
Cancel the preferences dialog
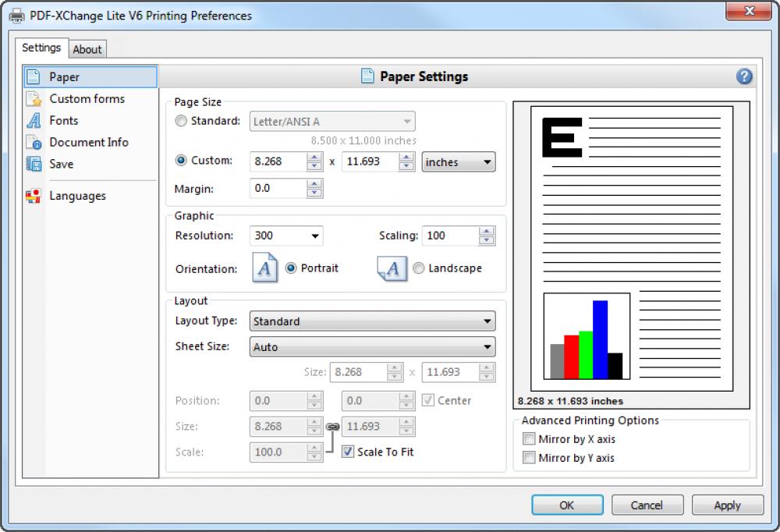coord(647,505)
